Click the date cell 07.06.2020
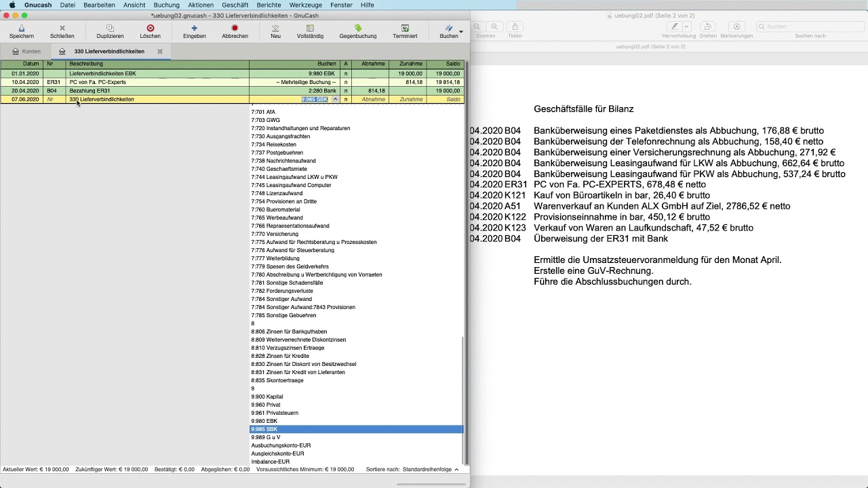This screenshot has width=868, height=488. [x=22, y=100]
